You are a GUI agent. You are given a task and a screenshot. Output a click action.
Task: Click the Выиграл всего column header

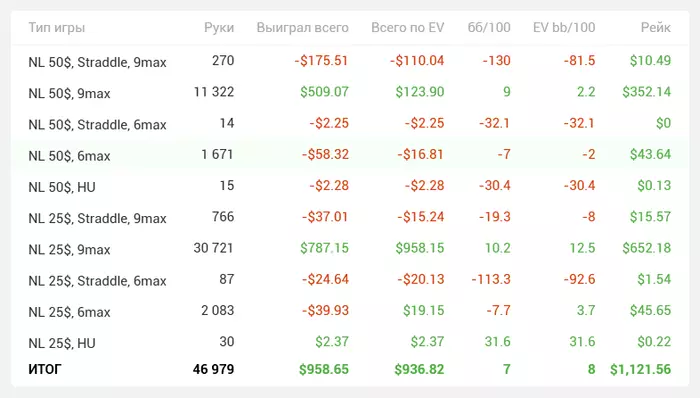coord(302,28)
